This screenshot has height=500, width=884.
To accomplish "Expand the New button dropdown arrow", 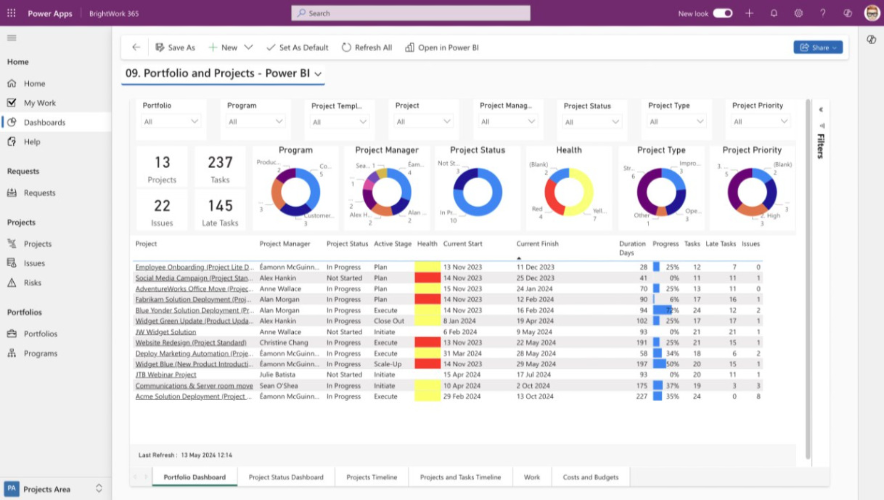I will tap(249, 47).
